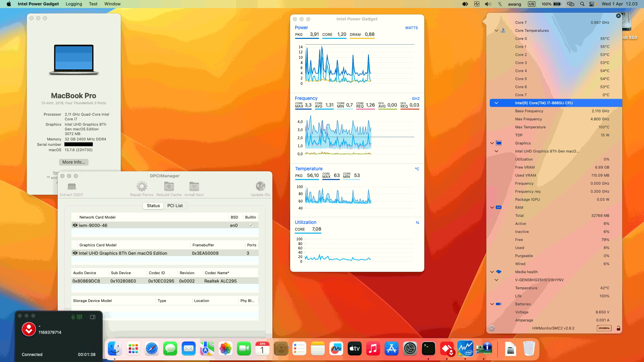Open Photos from the Dock
This screenshot has height=362, width=644.
[x=225, y=349]
